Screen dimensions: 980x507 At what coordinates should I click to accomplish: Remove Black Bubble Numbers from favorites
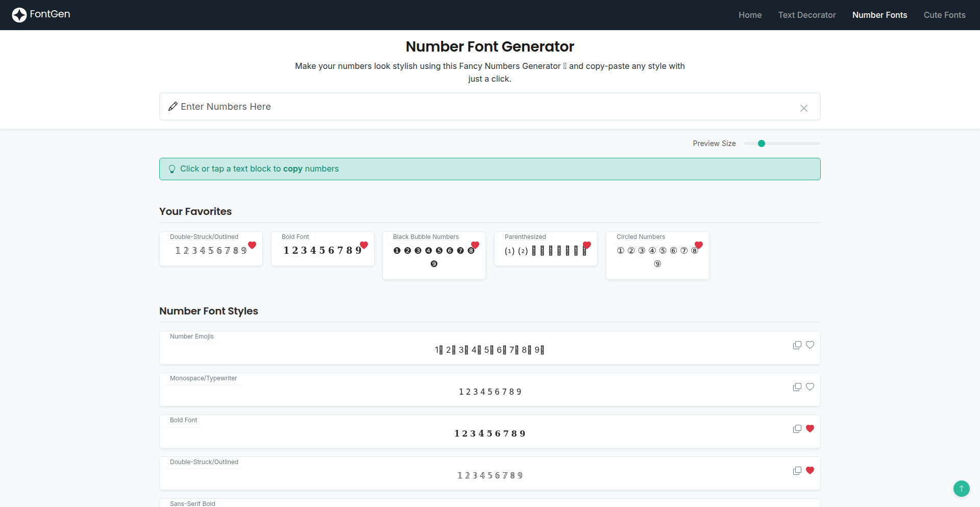[x=475, y=245]
